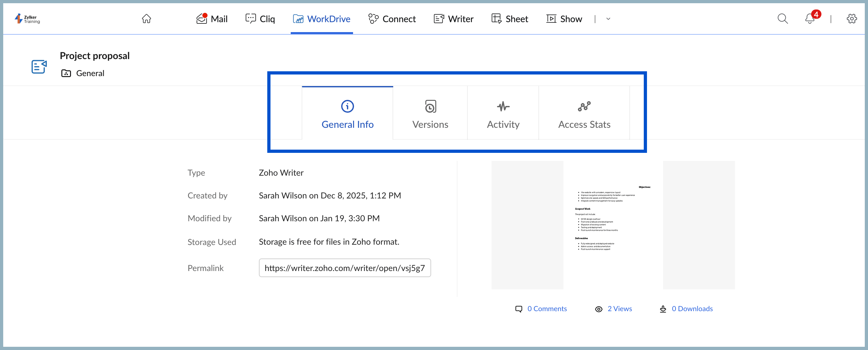Open the settings gear icon

pyautogui.click(x=852, y=19)
